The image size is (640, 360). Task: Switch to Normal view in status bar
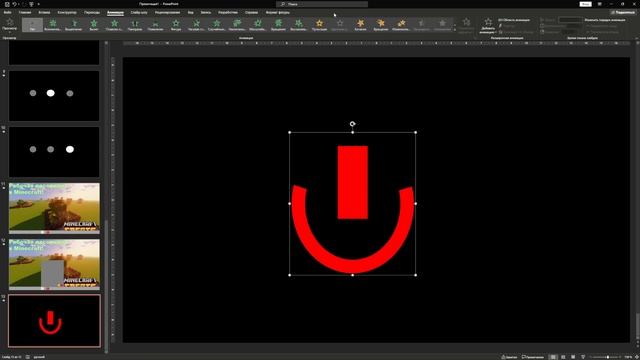point(553,357)
